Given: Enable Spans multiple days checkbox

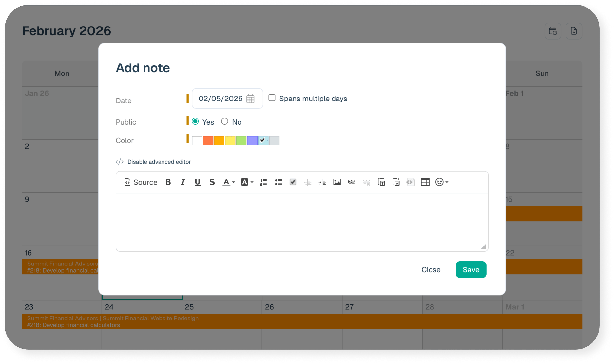Looking at the screenshot, I should 272,98.
